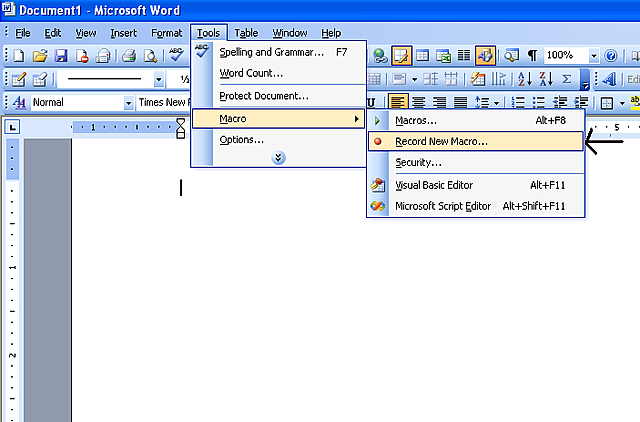The height and width of the screenshot is (422, 640).
Task: Save the document using the floppy disk icon
Action: (61, 56)
